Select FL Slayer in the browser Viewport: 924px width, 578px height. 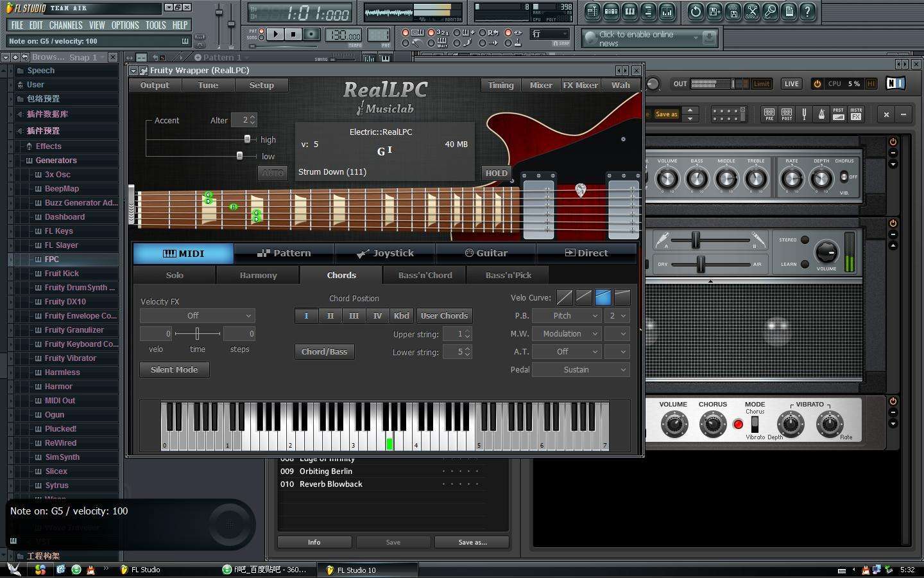click(x=62, y=245)
